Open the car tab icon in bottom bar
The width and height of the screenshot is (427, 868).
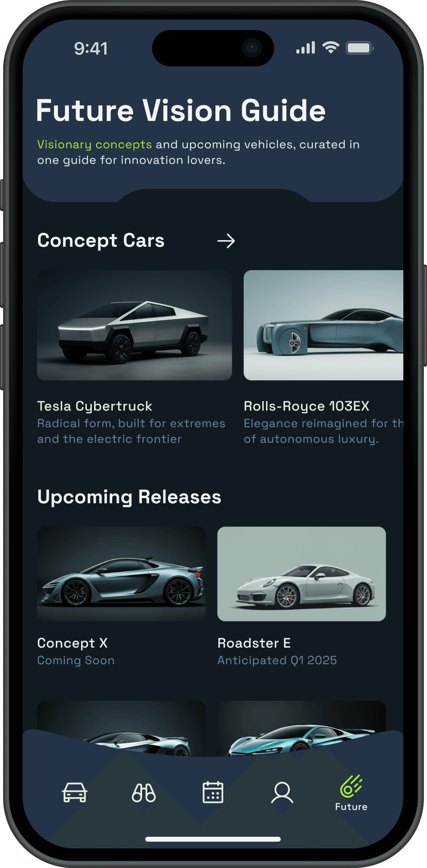74,792
